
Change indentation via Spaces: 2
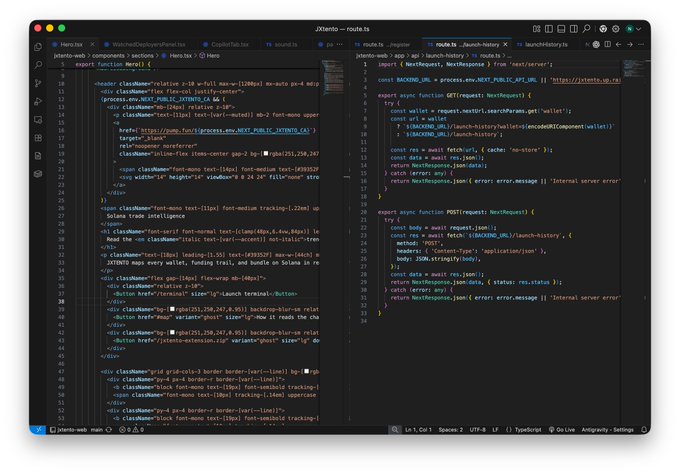[450, 430]
